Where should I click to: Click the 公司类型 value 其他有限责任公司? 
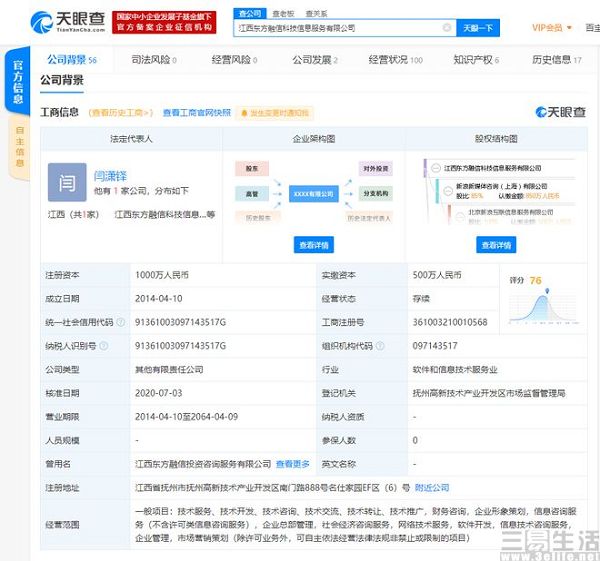(169, 370)
